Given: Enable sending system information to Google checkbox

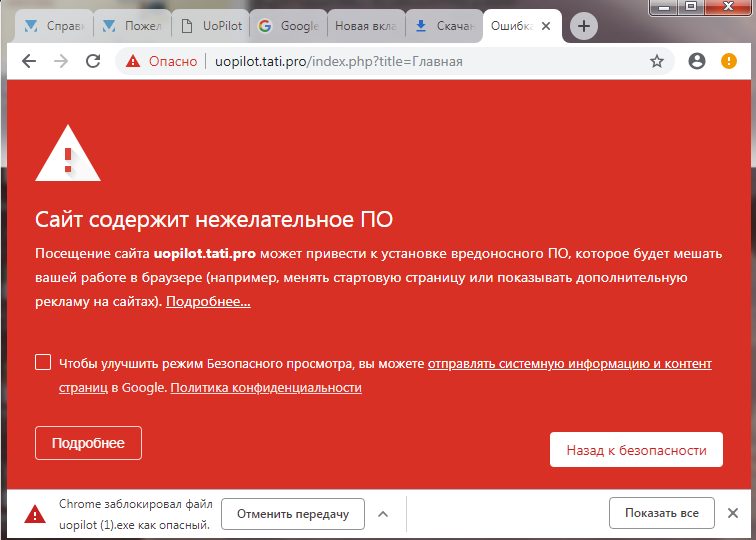Looking at the screenshot, I should [43, 362].
